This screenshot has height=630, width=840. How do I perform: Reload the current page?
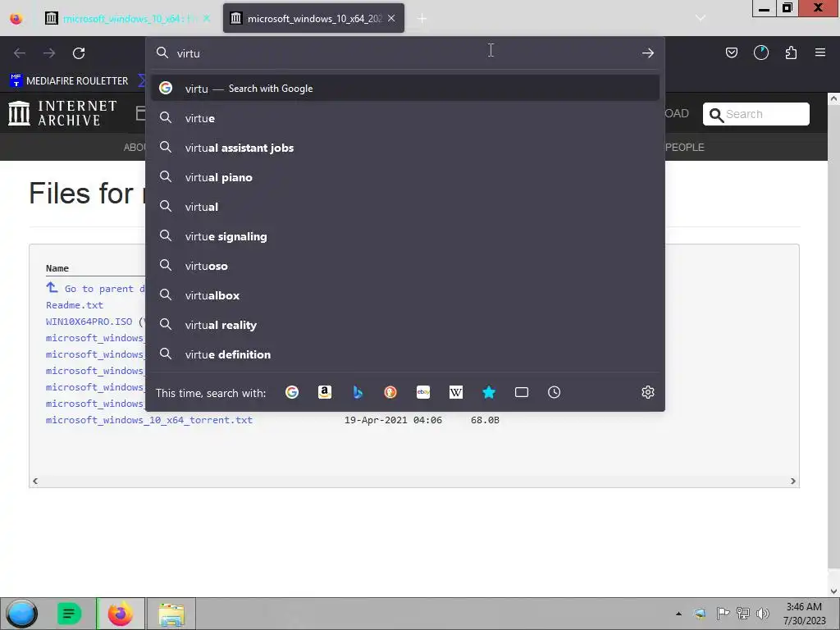coord(79,53)
